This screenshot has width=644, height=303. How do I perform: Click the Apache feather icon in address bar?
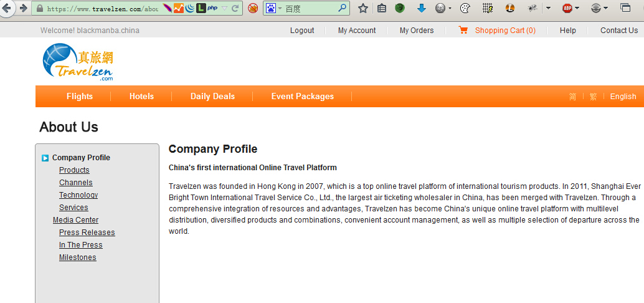[x=167, y=8]
